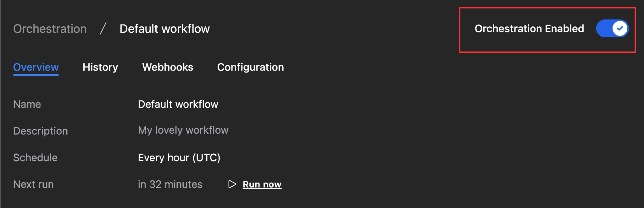Open the Orchestration breadcrumb link

tap(50, 29)
